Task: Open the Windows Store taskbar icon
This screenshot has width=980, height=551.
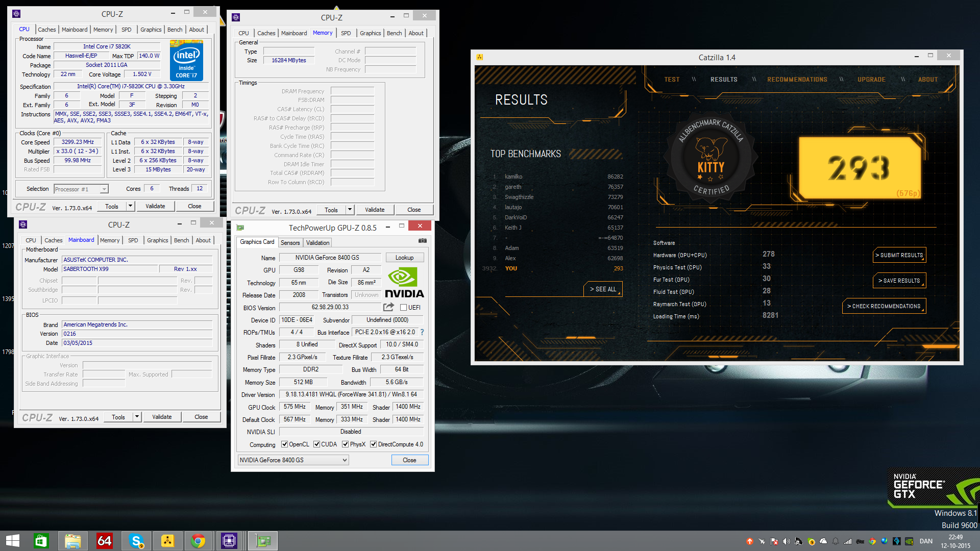Action: [x=41, y=541]
